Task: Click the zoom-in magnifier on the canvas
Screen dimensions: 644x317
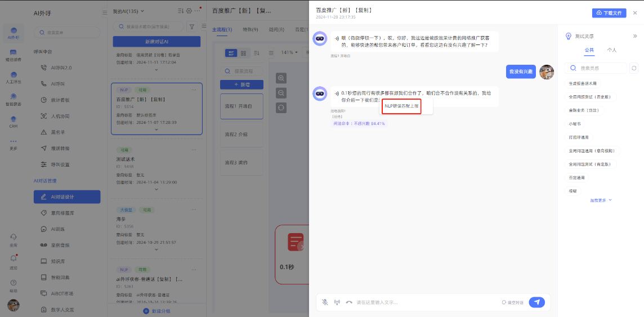Action: click(281, 78)
